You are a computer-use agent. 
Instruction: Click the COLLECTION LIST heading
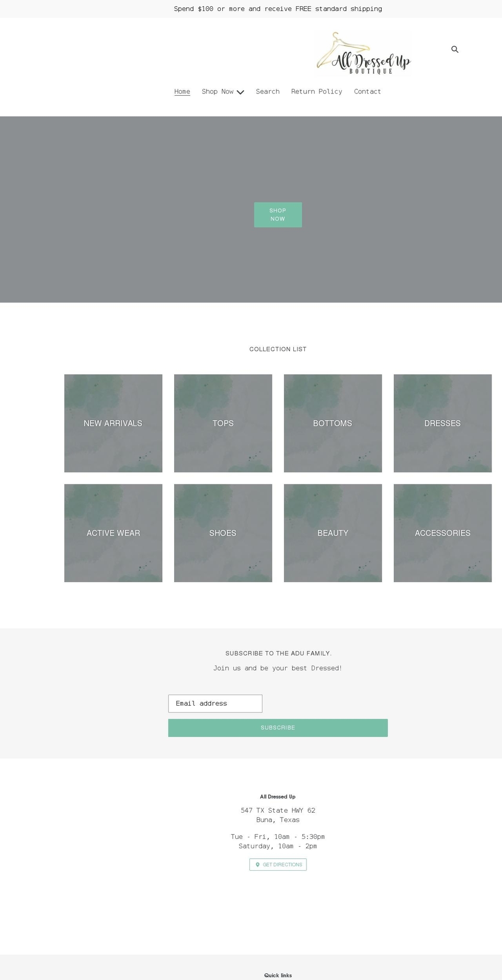click(x=278, y=349)
